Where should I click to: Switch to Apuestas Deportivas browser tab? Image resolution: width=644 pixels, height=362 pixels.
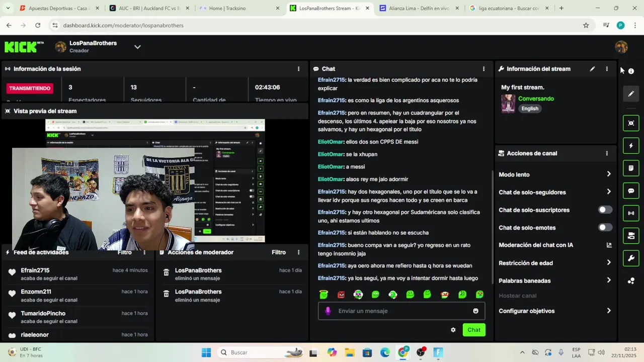[x=59, y=8]
